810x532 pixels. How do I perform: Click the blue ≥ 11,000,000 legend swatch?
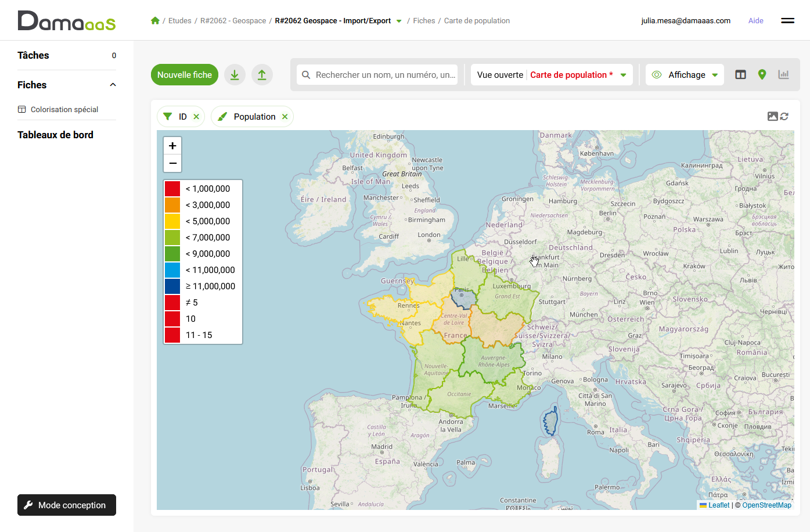(172, 286)
